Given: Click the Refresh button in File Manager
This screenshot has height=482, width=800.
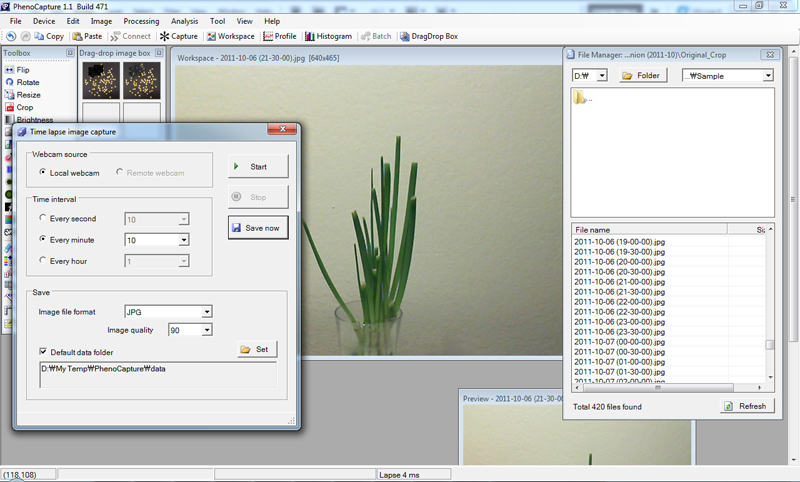Looking at the screenshot, I should 746,406.
